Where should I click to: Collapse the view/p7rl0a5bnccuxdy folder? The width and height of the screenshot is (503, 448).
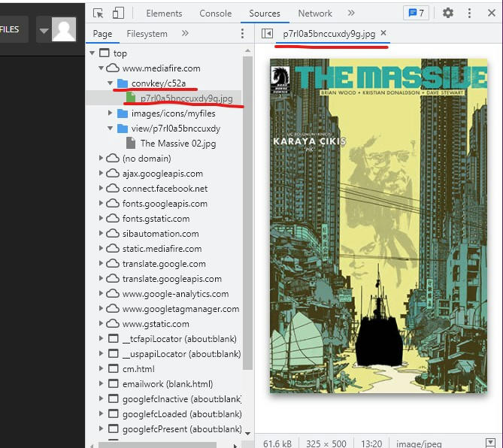(110, 129)
